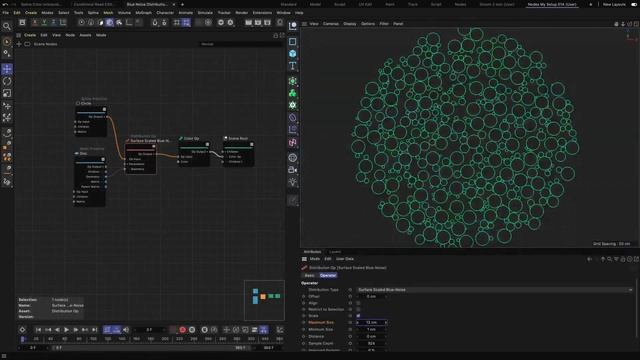Select the Move tool in left toolbar
Image resolution: width=640 pixels, height=360 pixels.
click(x=7, y=69)
